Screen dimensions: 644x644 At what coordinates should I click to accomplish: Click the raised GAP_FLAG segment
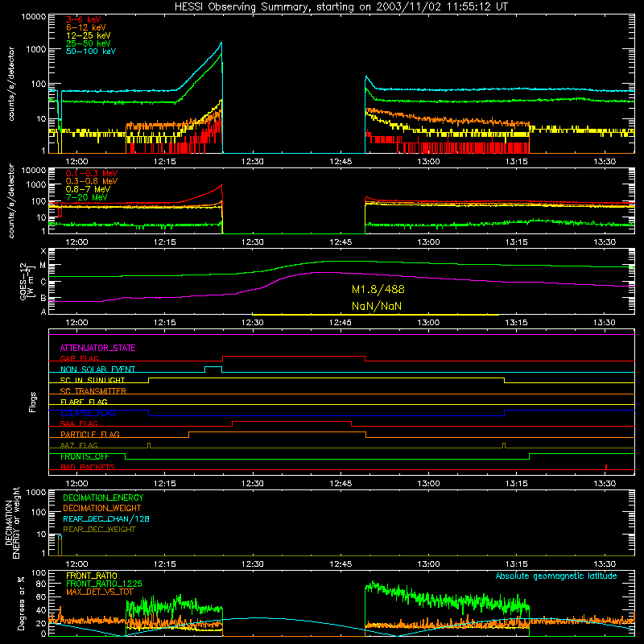coord(294,357)
